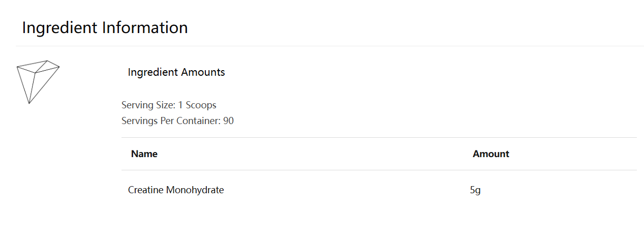Click the 5g amount value

(475, 190)
